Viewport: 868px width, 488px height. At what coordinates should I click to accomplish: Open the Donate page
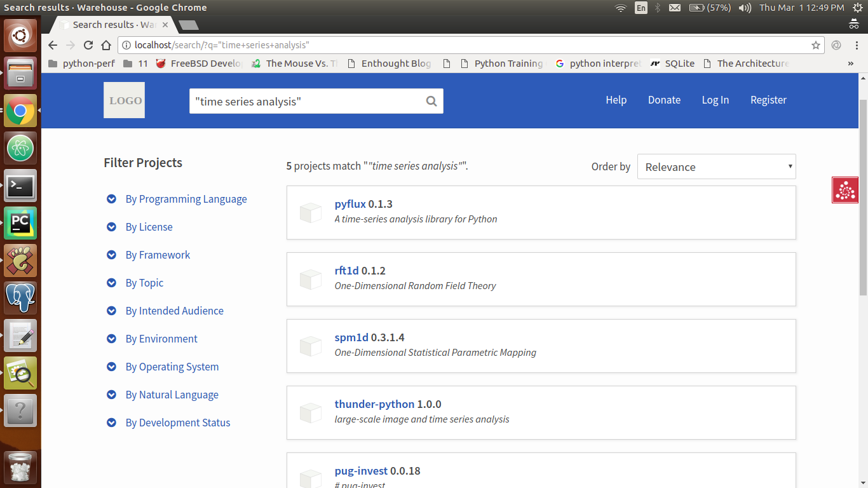coord(664,100)
